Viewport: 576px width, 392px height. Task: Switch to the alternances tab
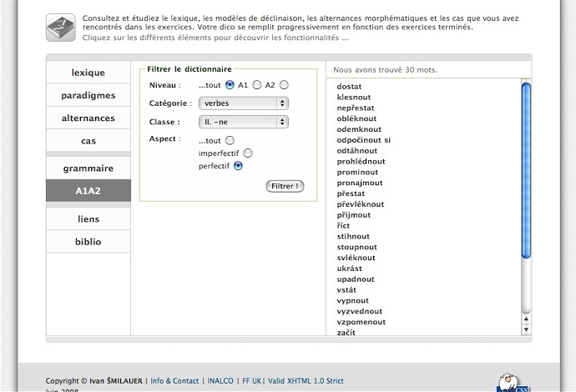click(88, 118)
